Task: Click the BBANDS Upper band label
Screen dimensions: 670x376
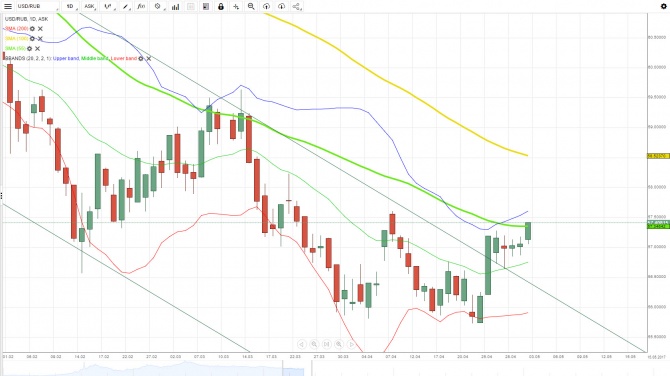Action: [x=66, y=58]
